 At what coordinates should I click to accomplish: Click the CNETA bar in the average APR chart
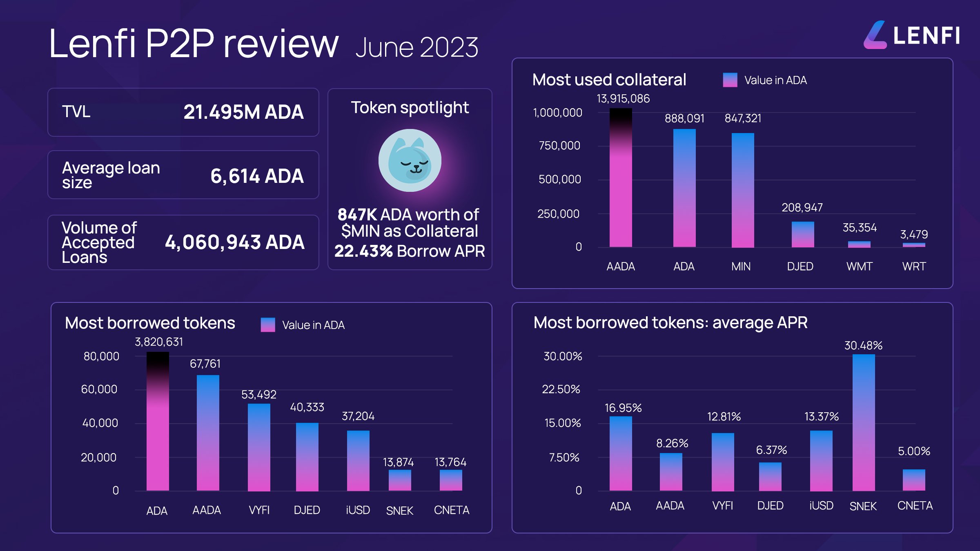click(x=914, y=480)
